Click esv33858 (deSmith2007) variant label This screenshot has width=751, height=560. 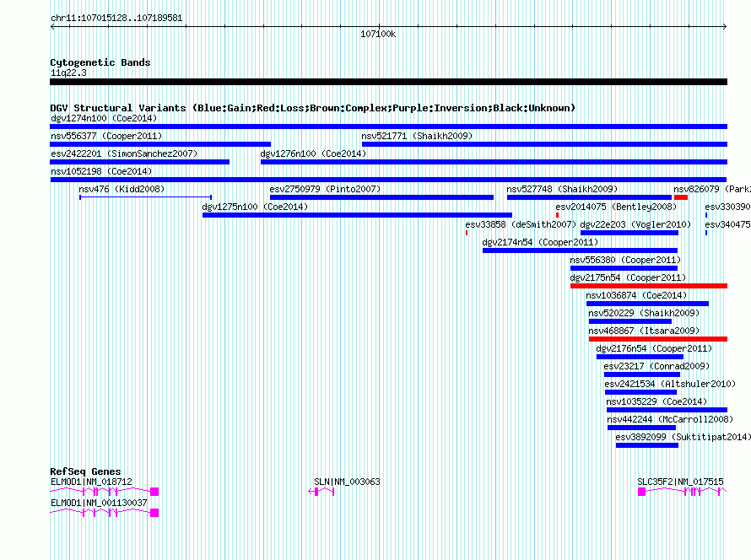(521, 224)
